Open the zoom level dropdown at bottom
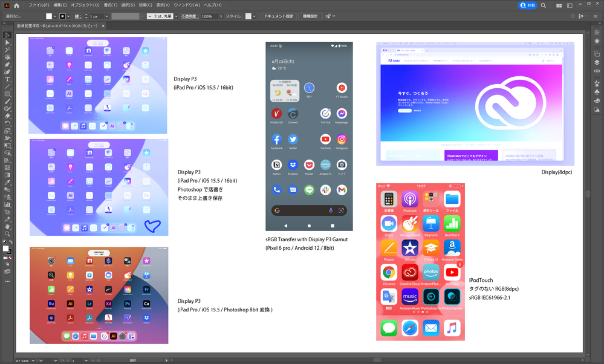The width and height of the screenshot is (604, 364). click(33, 361)
